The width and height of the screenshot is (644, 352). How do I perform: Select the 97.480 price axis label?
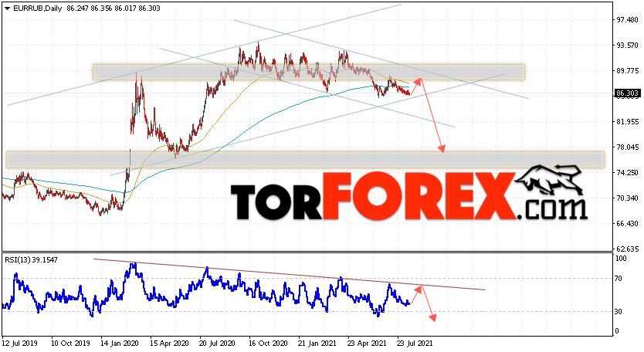click(627, 20)
